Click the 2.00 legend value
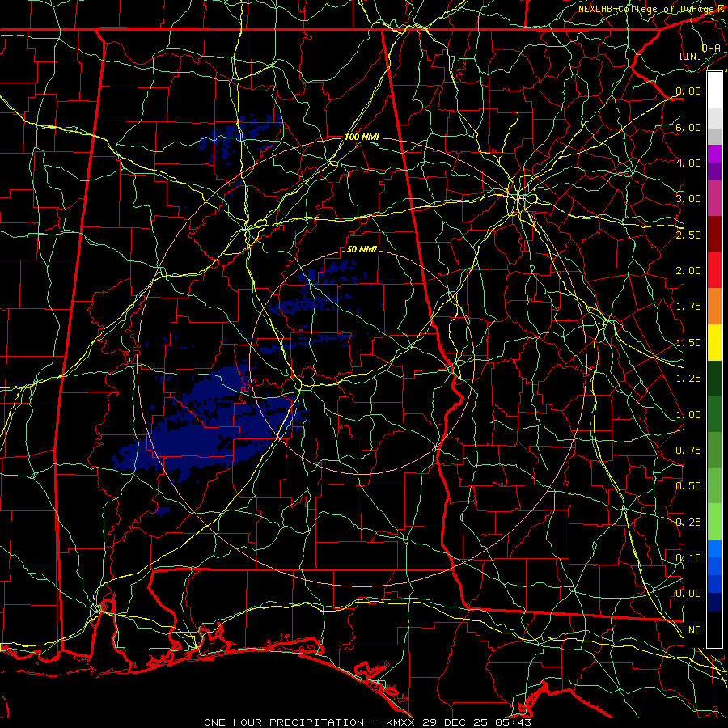This screenshot has width=728, height=728. pos(688,271)
